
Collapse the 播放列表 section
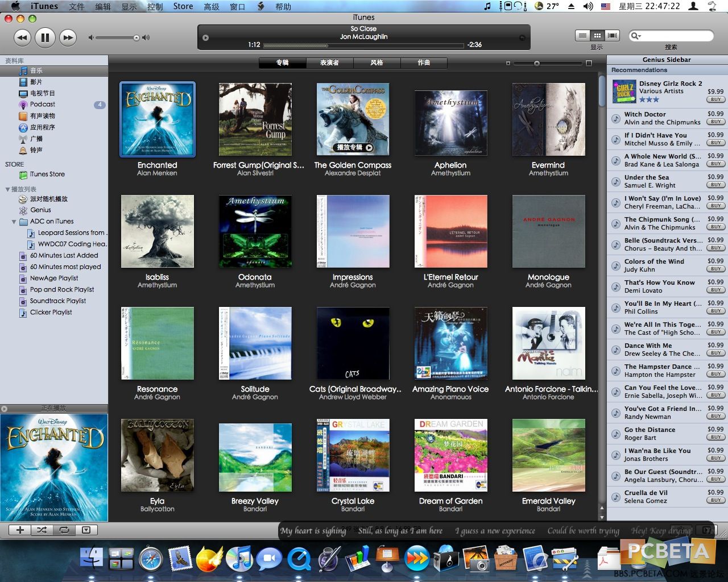tap(7, 189)
